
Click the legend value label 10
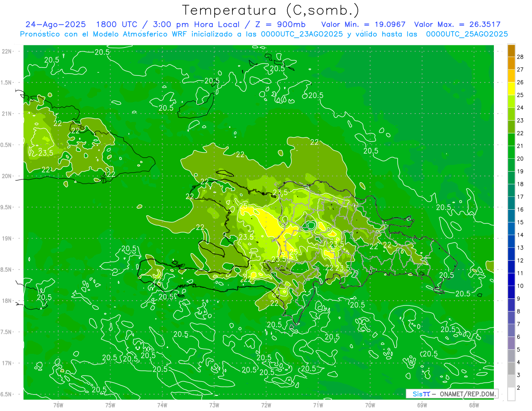point(520,286)
